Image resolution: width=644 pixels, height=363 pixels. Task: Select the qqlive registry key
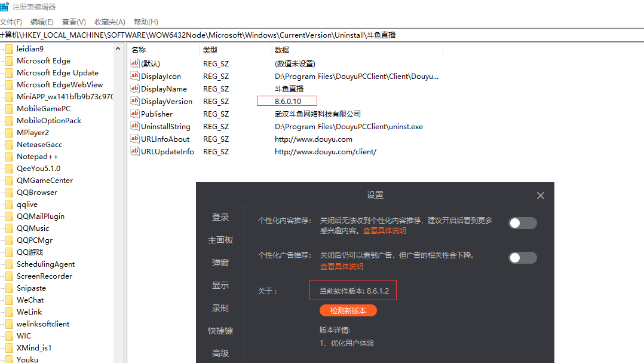(27, 205)
